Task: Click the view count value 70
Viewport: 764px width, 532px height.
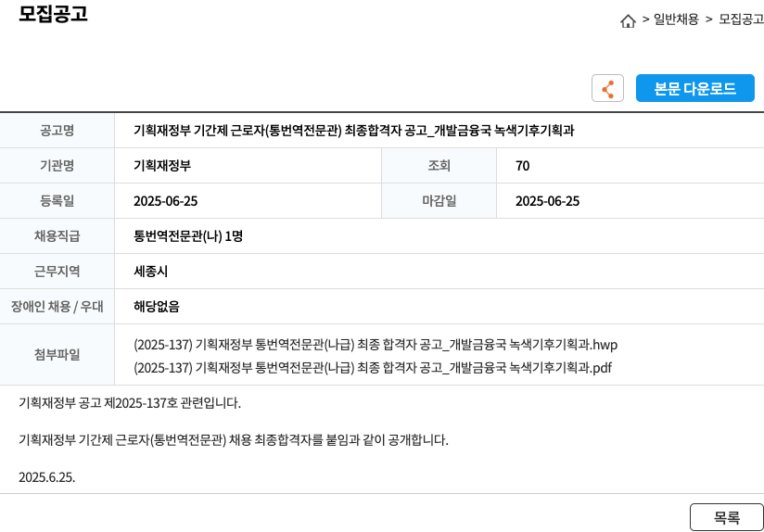Action: (x=522, y=167)
